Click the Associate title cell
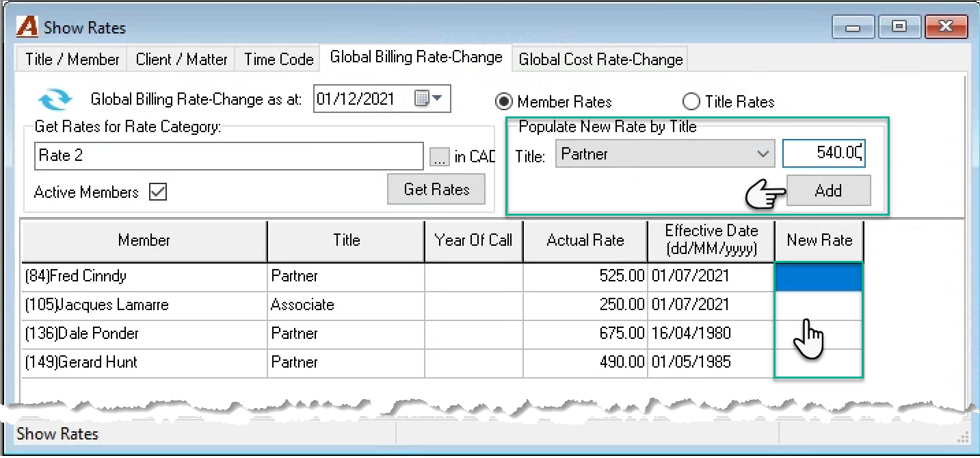980x458 pixels. [x=346, y=305]
